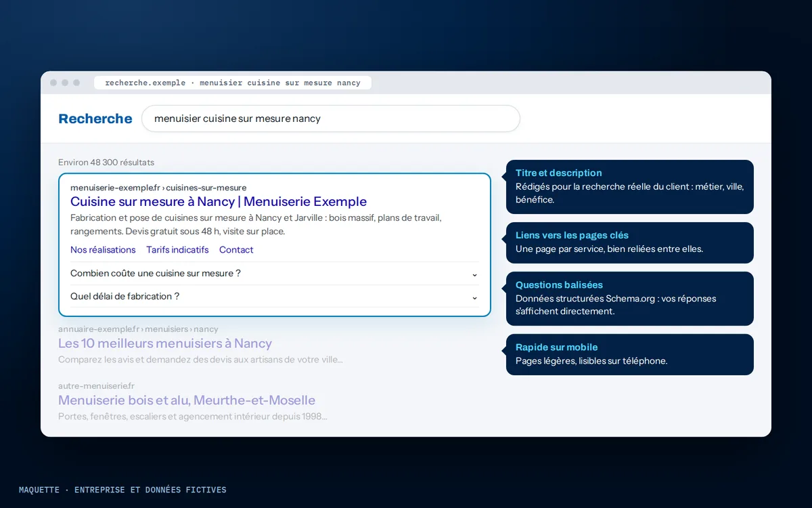The height and width of the screenshot is (508, 812).
Task: Click the "Environ 48 300 résultats" count
Action: (106, 163)
